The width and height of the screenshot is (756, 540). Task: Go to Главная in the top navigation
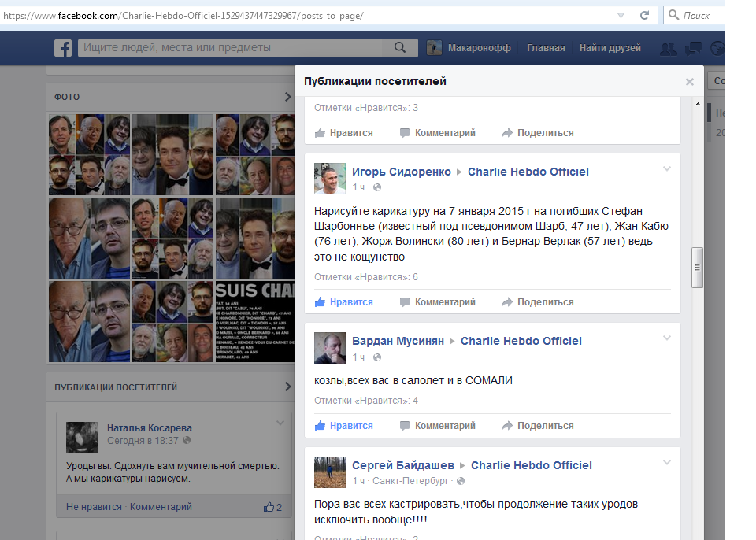[546, 48]
